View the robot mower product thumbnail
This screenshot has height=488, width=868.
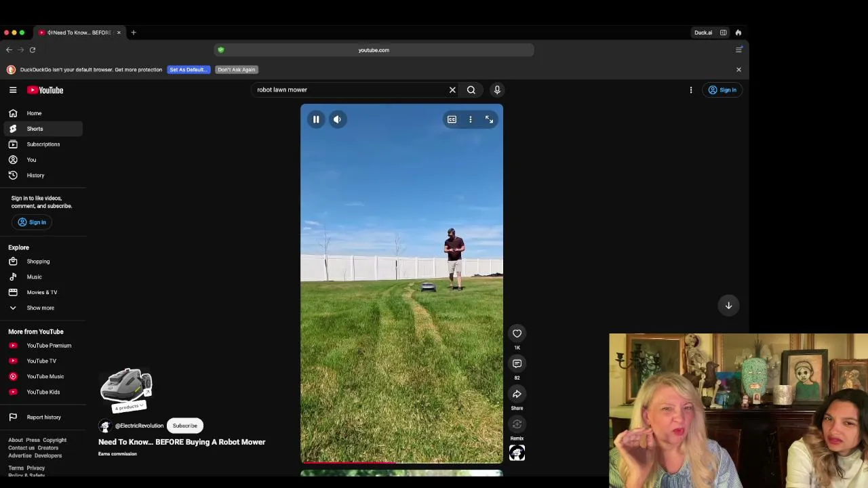click(x=126, y=388)
